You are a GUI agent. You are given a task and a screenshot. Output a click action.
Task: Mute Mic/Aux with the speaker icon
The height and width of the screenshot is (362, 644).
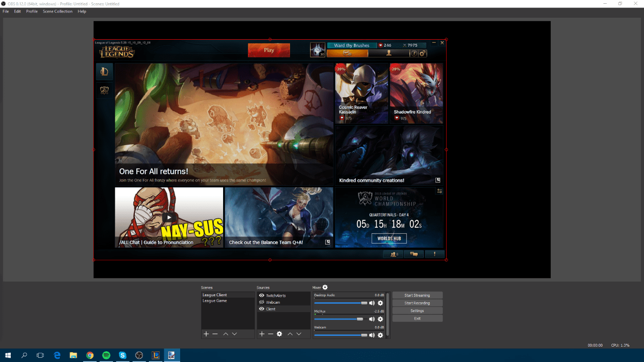coord(372,319)
